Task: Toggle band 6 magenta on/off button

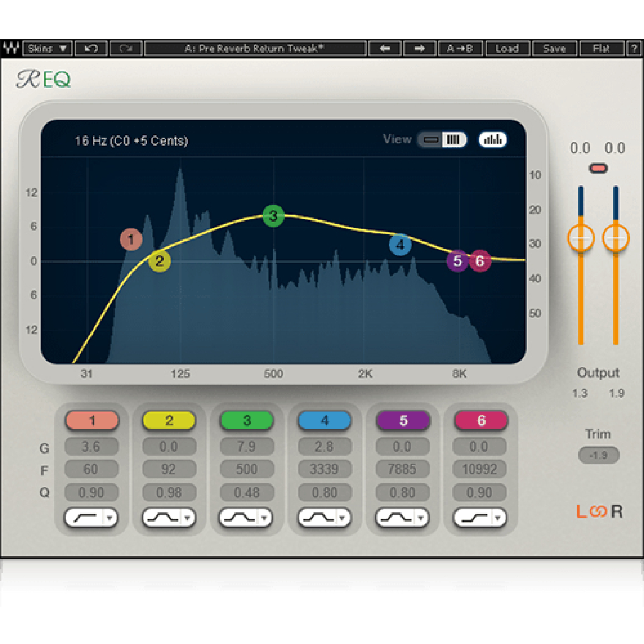Action: pos(481,420)
